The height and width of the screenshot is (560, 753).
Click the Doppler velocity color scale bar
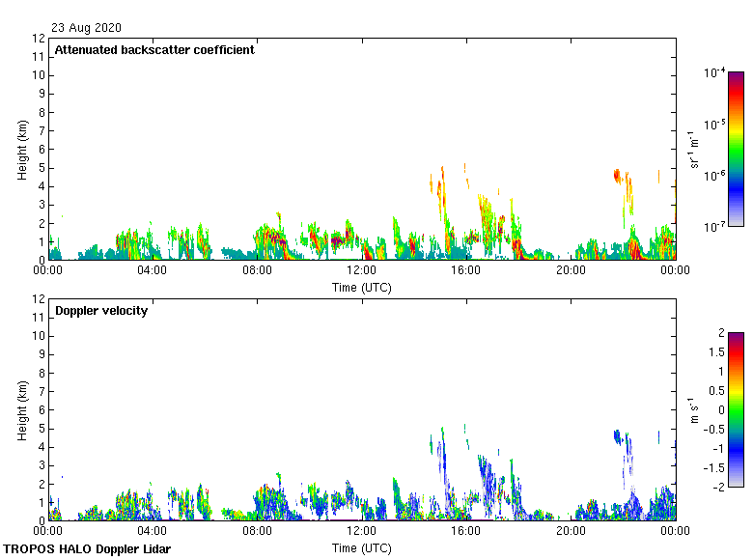click(x=736, y=409)
